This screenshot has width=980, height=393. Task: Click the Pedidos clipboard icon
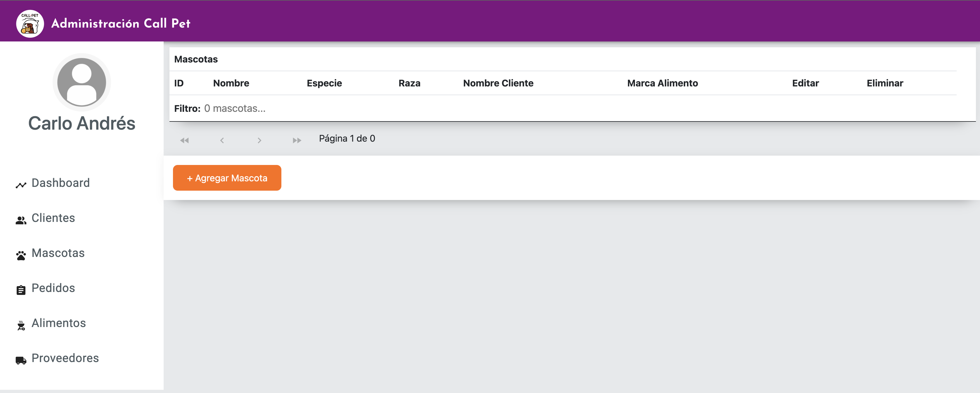tap(21, 290)
